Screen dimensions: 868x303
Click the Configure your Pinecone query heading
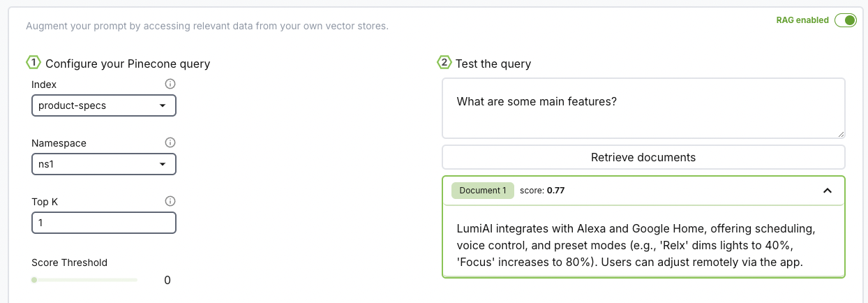pos(128,64)
